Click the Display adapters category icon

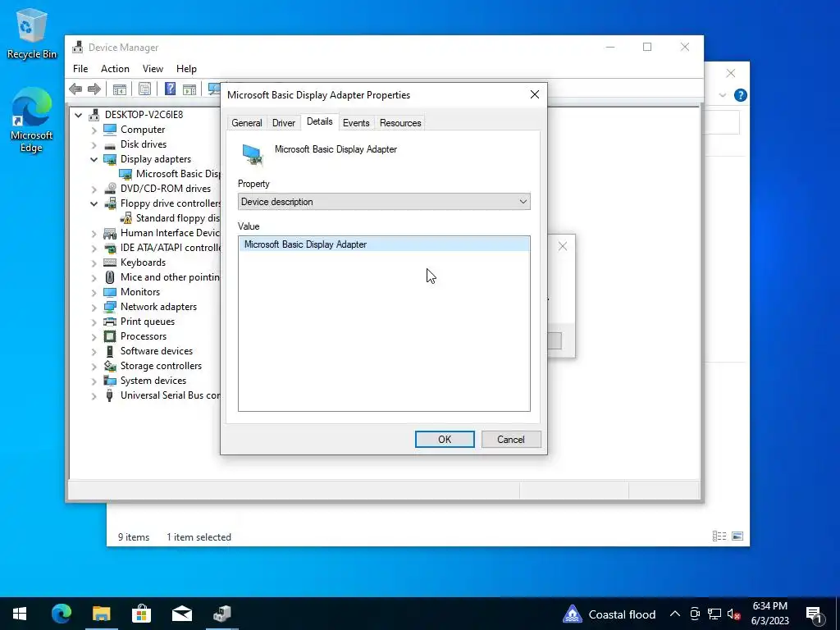tap(110, 159)
